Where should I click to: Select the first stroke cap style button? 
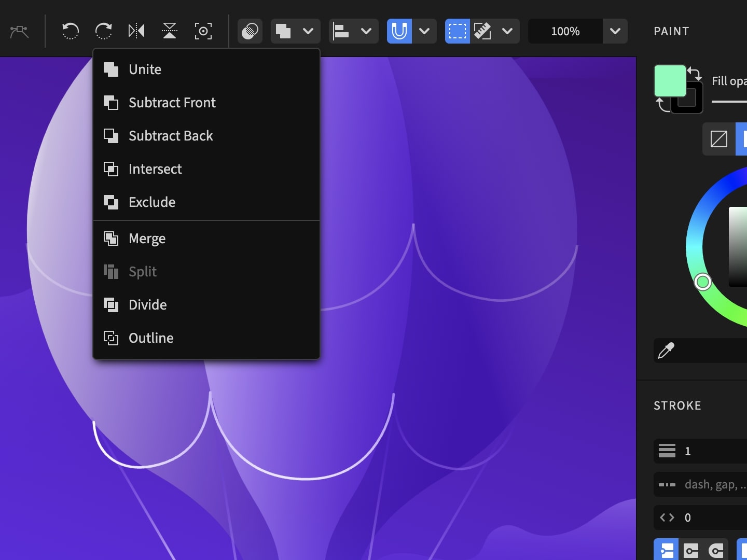coord(666,550)
